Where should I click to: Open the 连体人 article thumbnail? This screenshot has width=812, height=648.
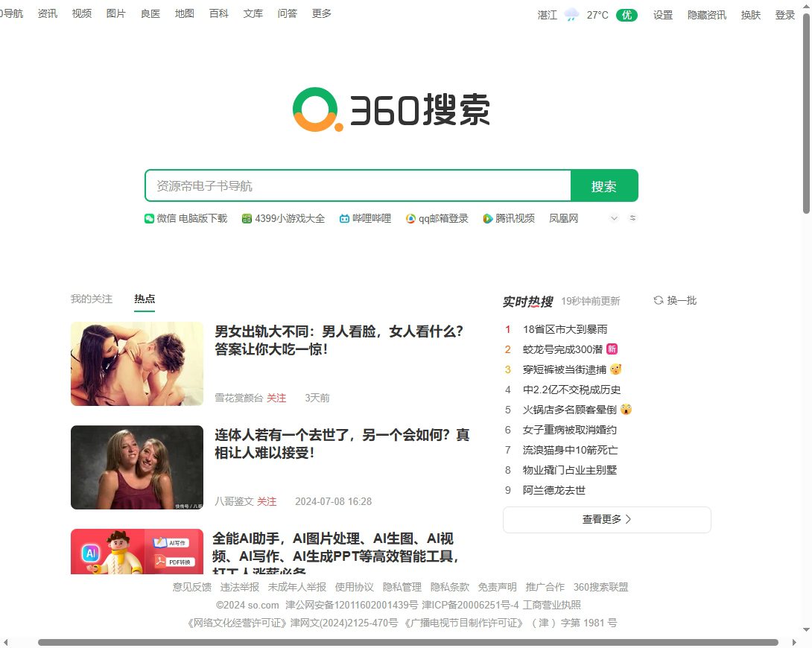click(137, 467)
